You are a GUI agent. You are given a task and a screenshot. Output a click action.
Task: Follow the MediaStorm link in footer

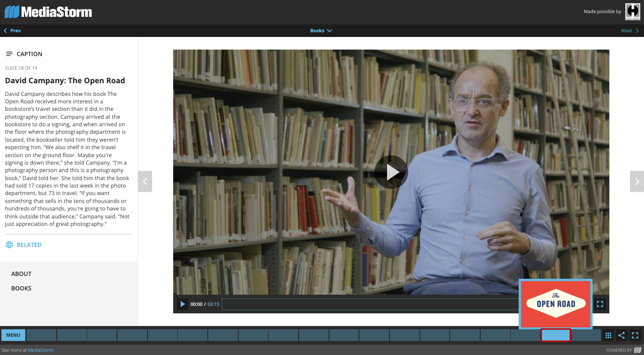tap(40, 350)
